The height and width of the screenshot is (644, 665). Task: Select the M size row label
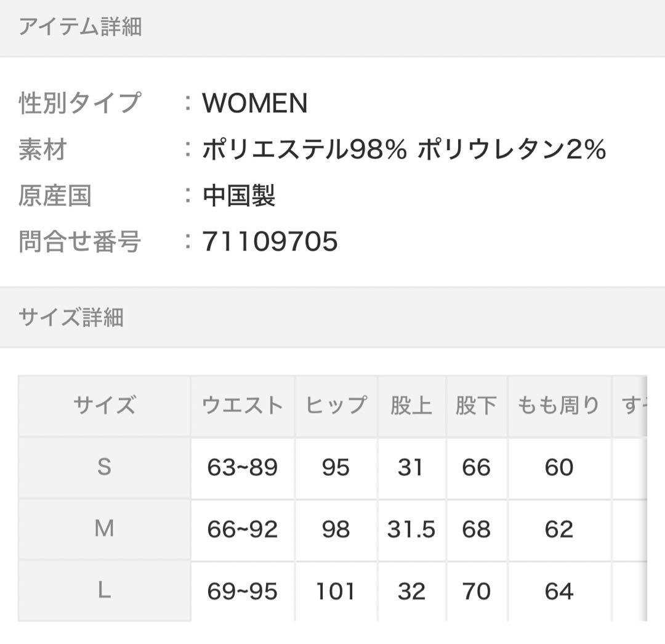pos(104,529)
